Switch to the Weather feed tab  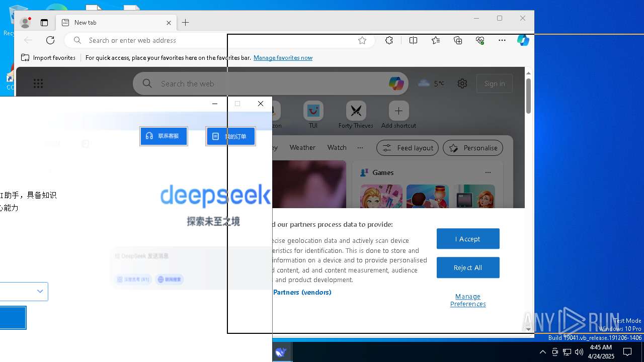[302, 148]
